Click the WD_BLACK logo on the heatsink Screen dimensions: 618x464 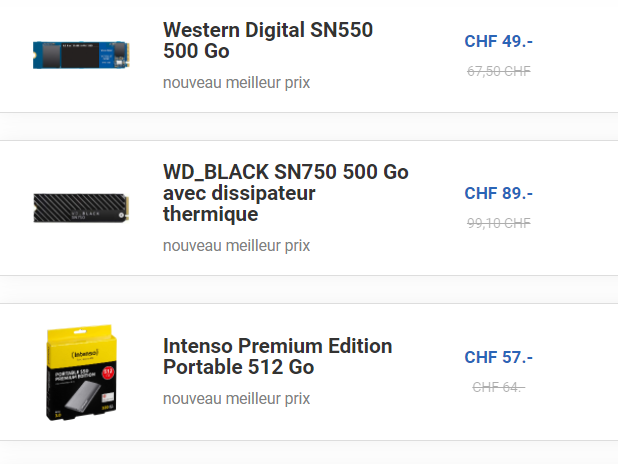tap(86, 212)
